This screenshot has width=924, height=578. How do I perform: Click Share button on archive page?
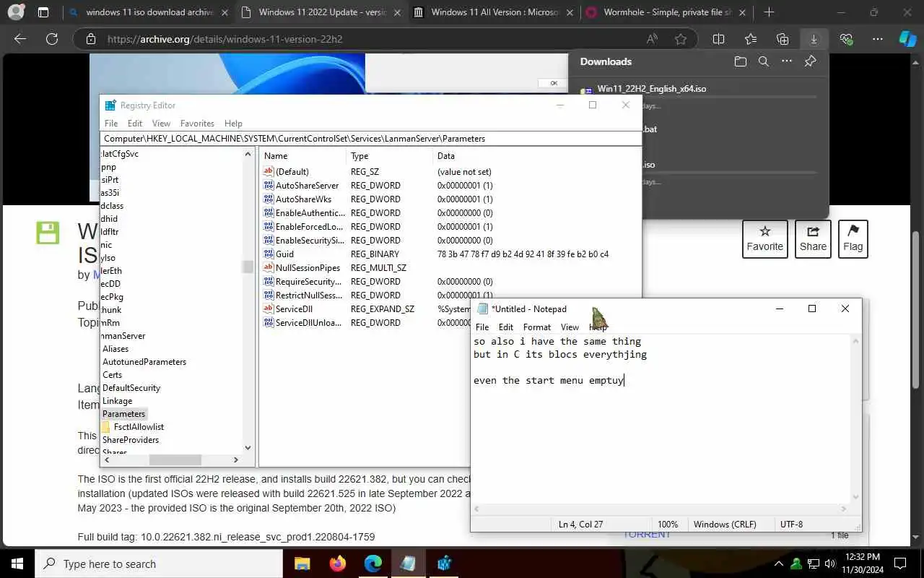[813, 239]
